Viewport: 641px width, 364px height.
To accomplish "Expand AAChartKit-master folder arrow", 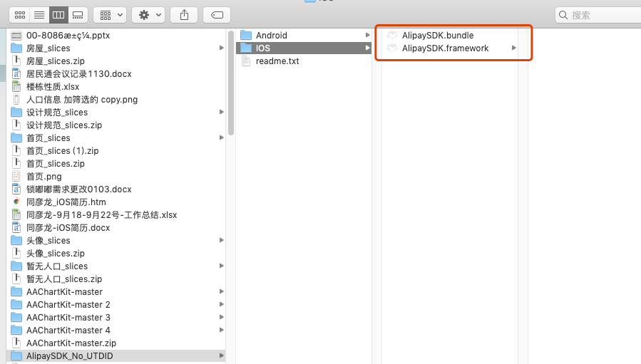I will [221, 291].
